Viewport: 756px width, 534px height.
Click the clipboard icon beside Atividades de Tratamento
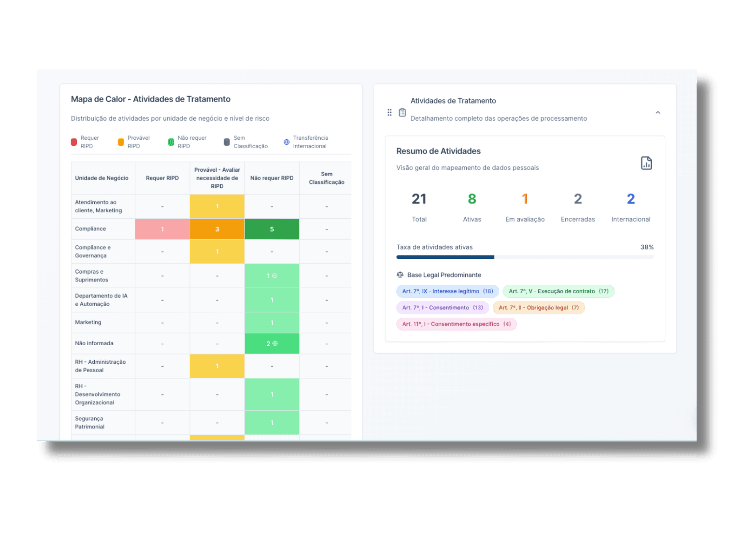tap(402, 112)
